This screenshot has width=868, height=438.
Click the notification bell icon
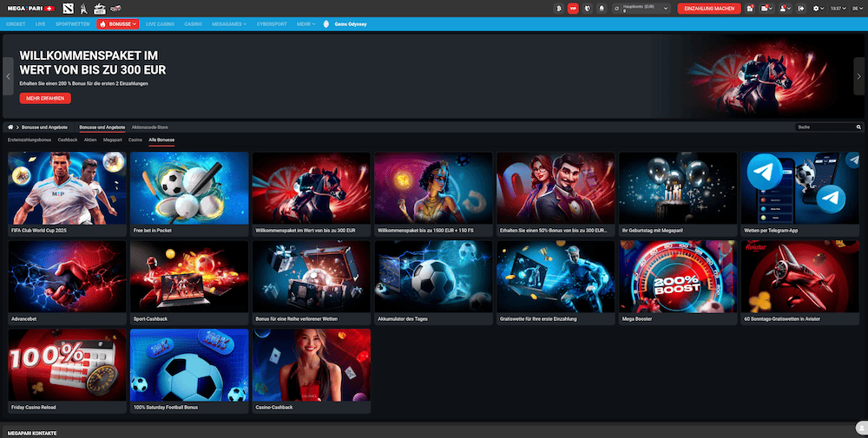[x=602, y=8]
